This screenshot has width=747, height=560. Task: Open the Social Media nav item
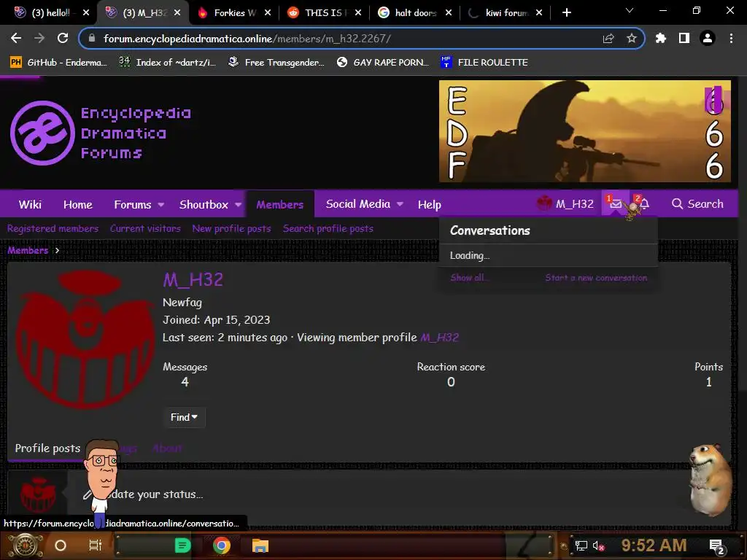point(357,204)
